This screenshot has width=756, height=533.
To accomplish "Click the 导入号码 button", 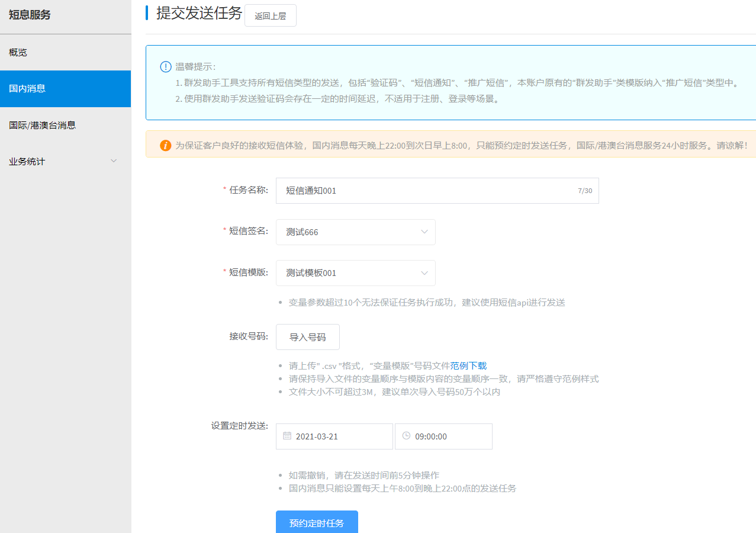I will point(308,337).
